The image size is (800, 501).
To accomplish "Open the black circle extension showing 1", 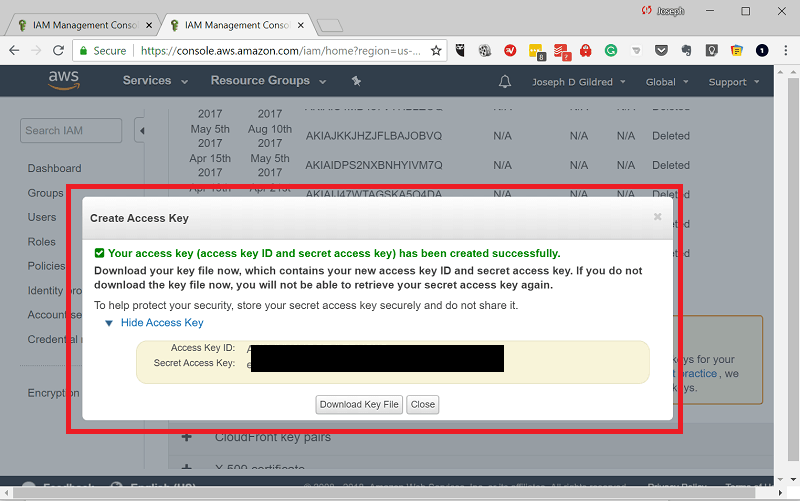I will 762,50.
